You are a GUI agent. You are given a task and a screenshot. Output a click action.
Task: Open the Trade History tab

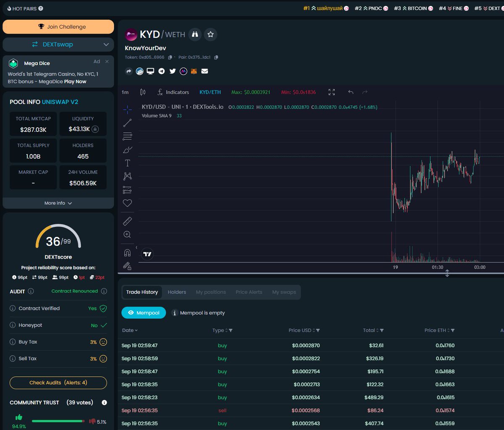coord(142,292)
